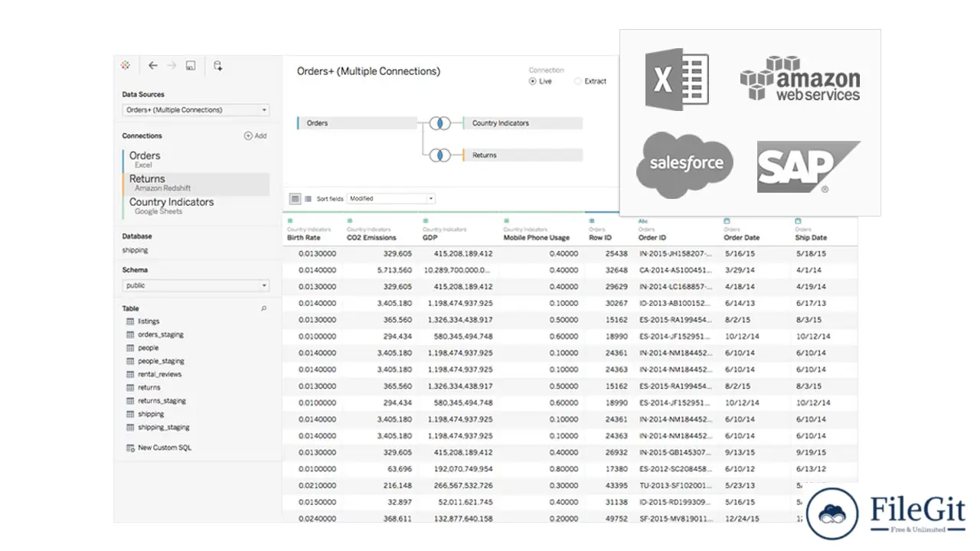Image resolution: width=980 pixels, height=551 pixels.
Task: Select the orders_staging table
Action: click(161, 334)
